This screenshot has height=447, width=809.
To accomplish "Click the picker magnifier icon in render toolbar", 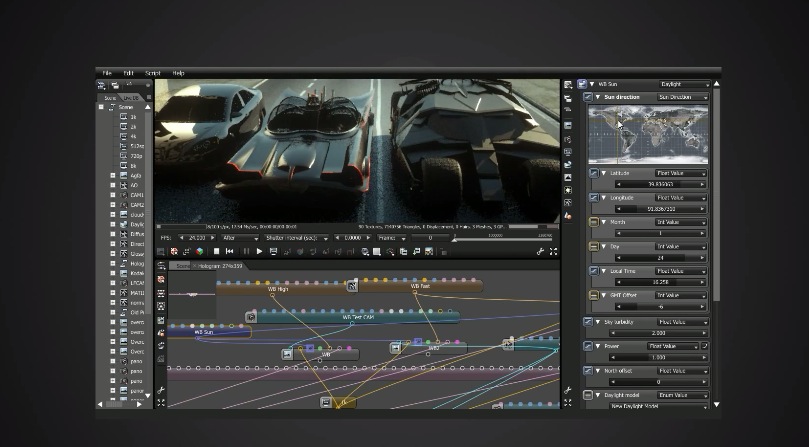I will pos(390,251).
